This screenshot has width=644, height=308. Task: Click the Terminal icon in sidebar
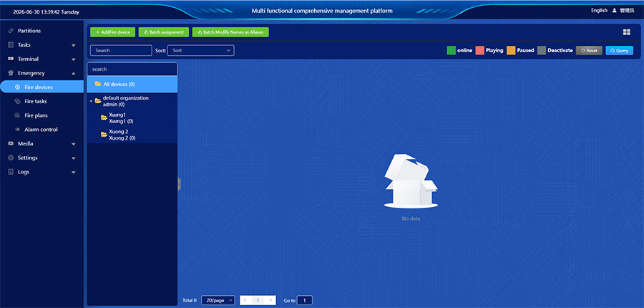tap(11, 59)
